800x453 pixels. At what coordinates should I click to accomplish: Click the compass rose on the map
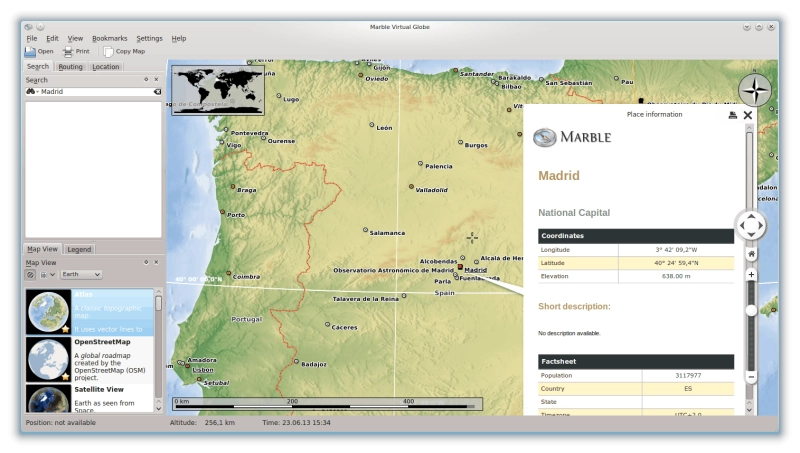click(x=755, y=91)
